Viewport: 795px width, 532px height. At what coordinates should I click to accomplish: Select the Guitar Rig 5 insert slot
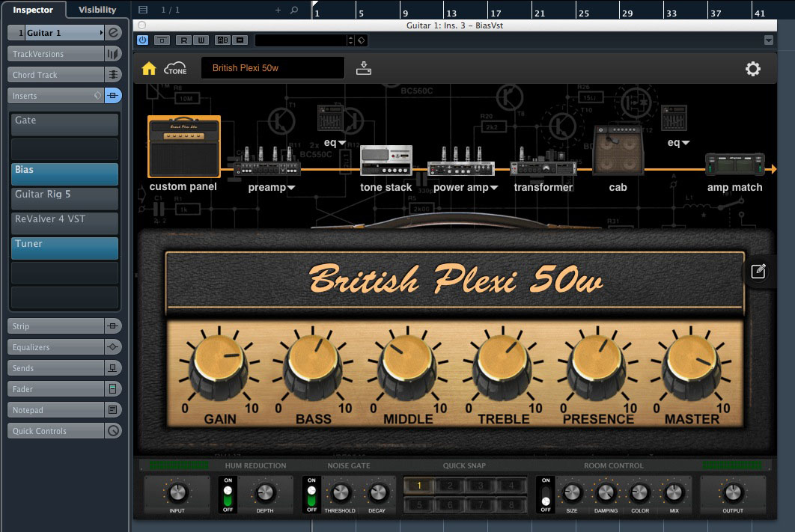pyautogui.click(x=64, y=198)
